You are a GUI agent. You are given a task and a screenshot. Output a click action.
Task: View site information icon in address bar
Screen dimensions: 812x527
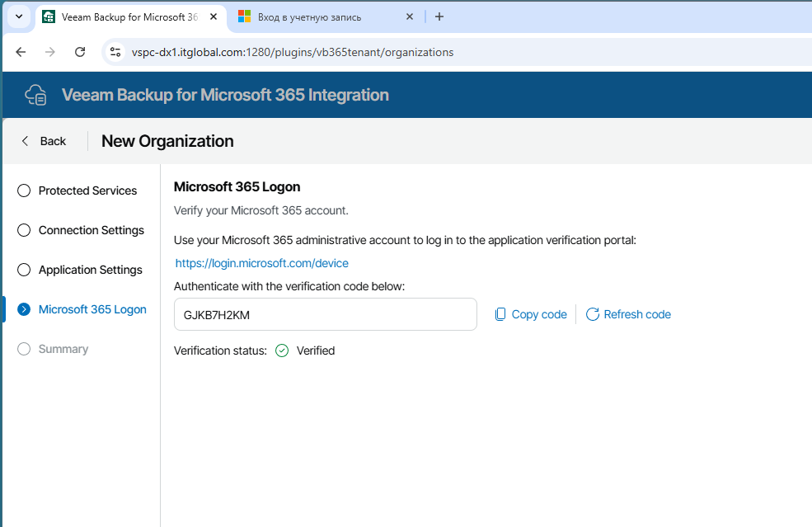(115, 52)
